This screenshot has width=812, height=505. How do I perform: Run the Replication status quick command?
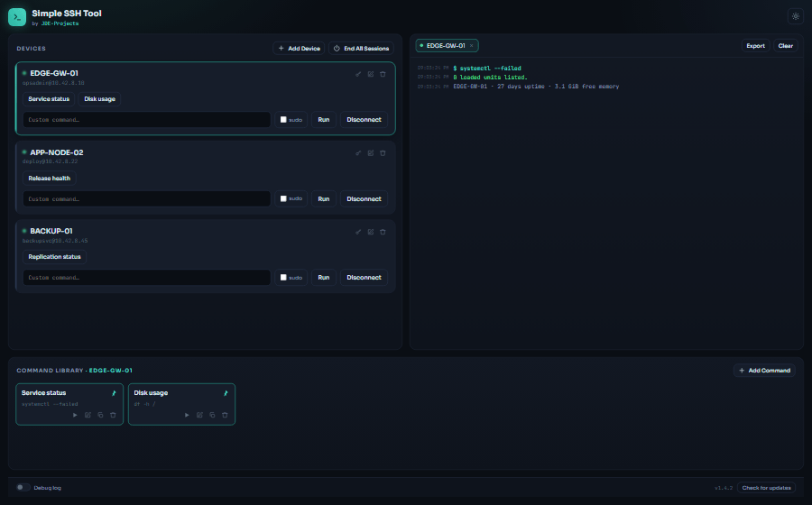[x=54, y=257]
